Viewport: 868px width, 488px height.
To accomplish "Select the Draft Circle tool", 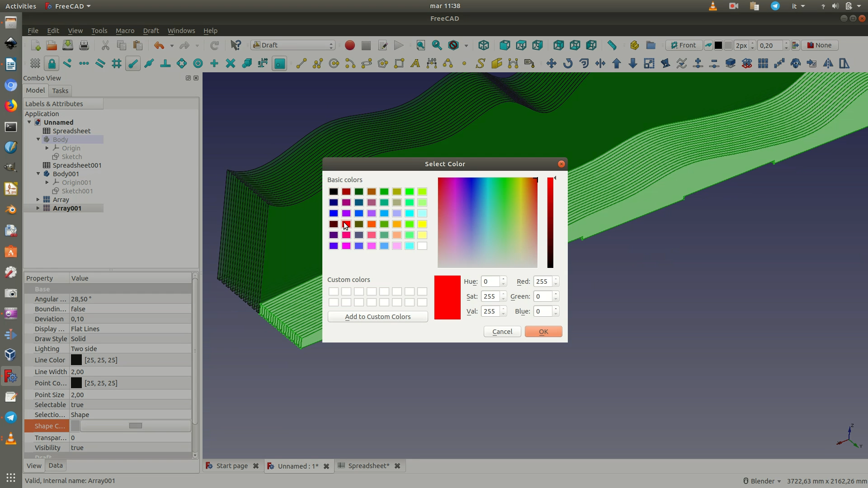I will click(x=334, y=64).
